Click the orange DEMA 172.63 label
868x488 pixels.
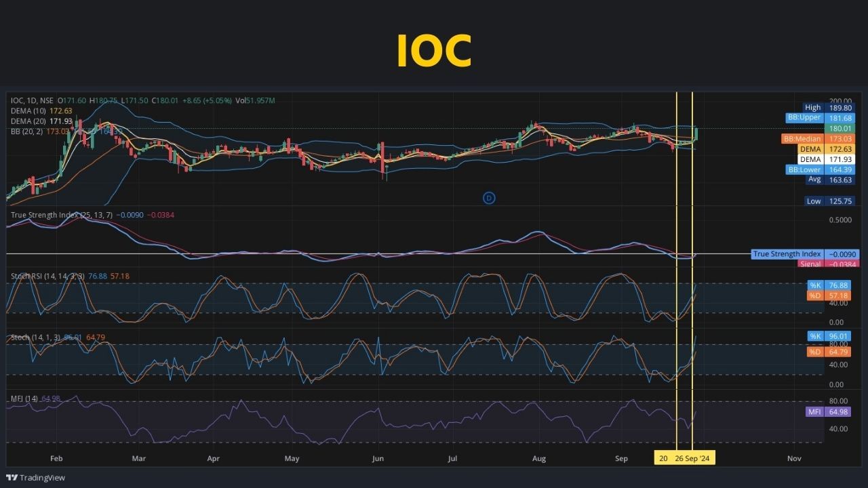pyautogui.click(x=825, y=149)
